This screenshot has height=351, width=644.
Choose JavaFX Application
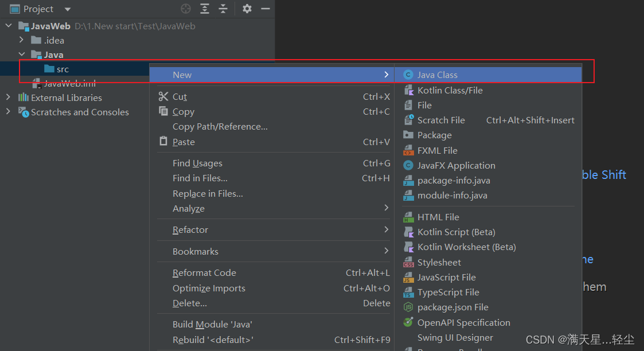[x=488, y=165]
